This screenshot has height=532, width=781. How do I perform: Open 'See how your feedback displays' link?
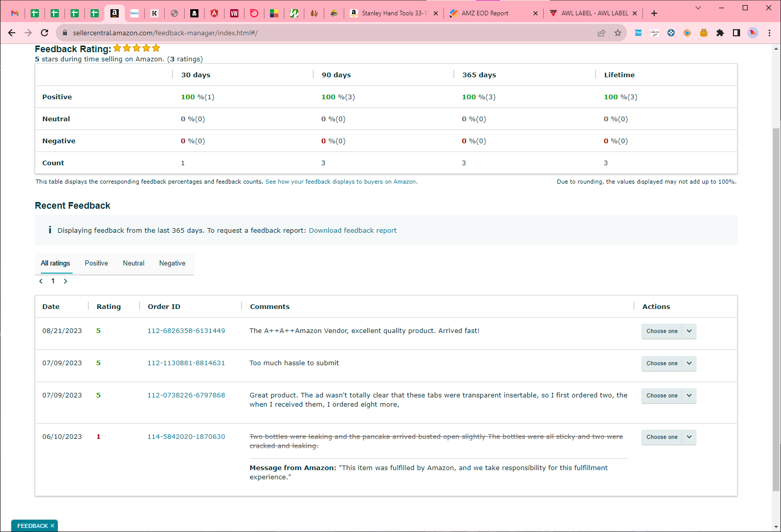(x=341, y=182)
